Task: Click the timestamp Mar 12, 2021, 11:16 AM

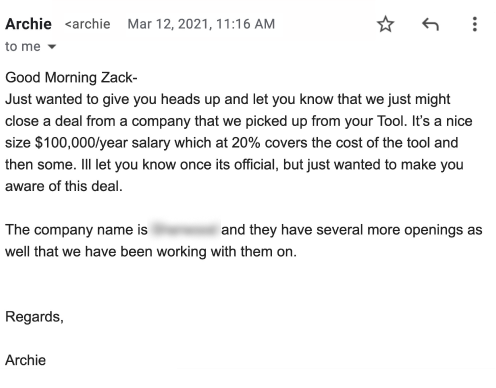Action: [201, 24]
